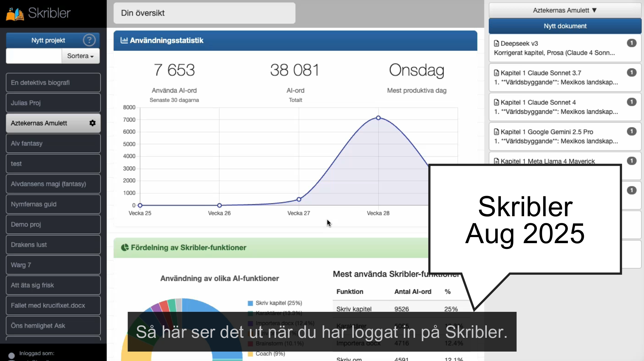644x361 pixels.
Task: Click the project search input field
Action: pyautogui.click(x=34, y=56)
